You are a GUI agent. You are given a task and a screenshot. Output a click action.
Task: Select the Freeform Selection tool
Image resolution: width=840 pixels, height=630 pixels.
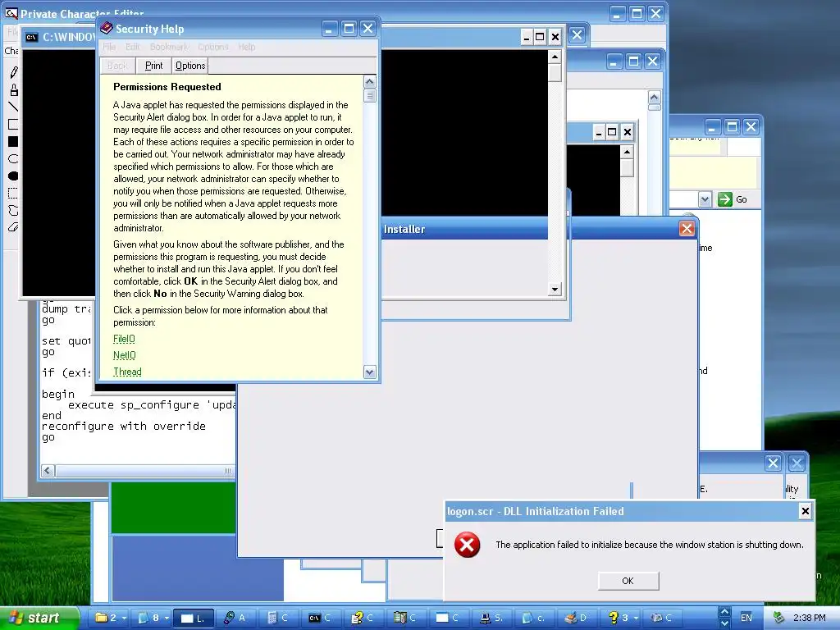point(13,210)
